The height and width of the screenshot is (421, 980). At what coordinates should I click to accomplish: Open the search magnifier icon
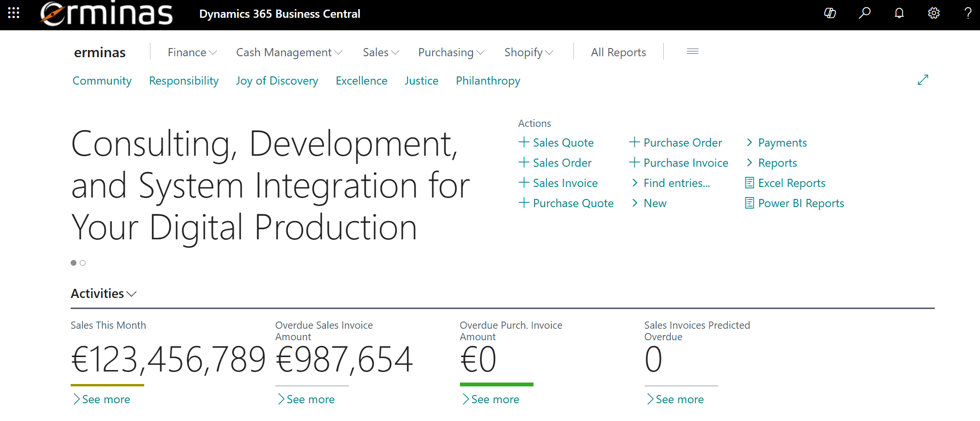click(865, 13)
